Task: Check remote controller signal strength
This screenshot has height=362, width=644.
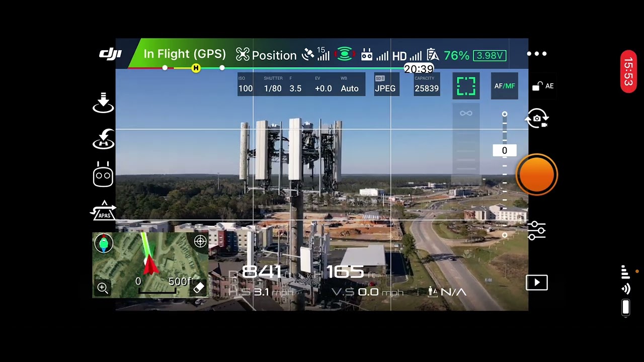Action: (375, 55)
